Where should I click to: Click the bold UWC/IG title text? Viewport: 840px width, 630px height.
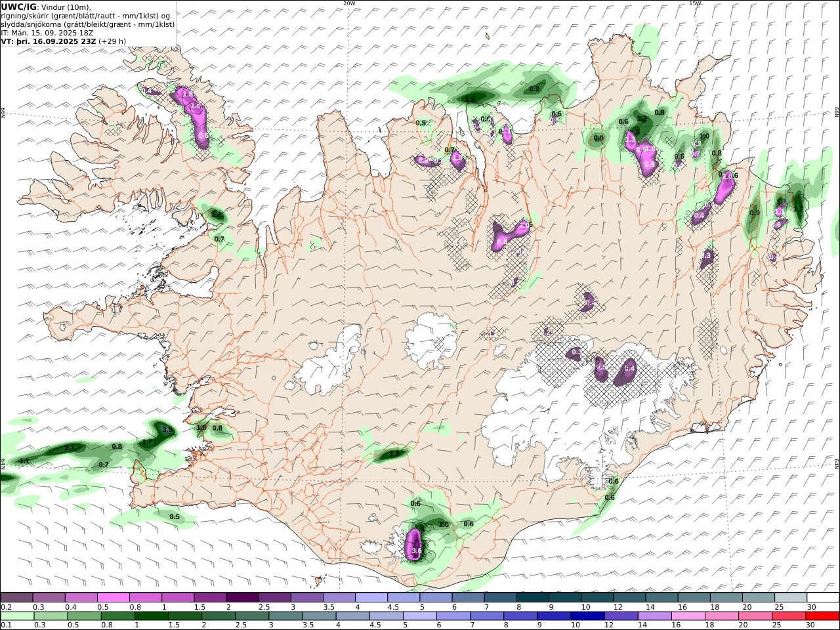pyautogui.click(x=18, y=7)
